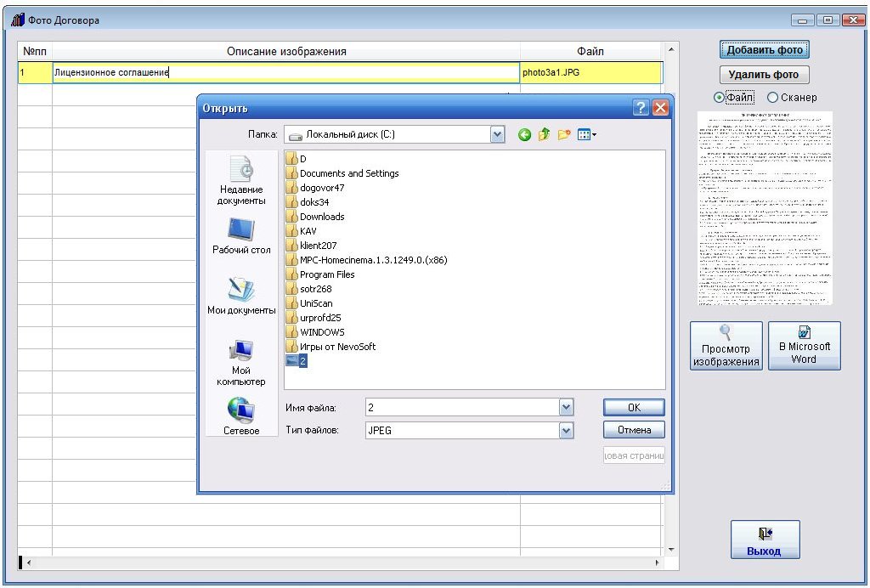Select the Сканер radio button
The width and height of the screenshot is (870, 588).
tap(772, 98)
